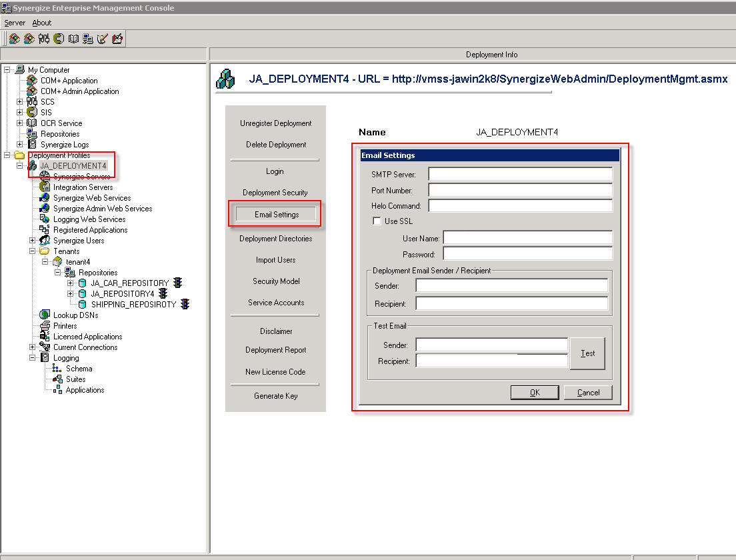The width and height of the screenshot is (736, 560).
Task: Focus the Port Number field
Action: pos(521,190)
